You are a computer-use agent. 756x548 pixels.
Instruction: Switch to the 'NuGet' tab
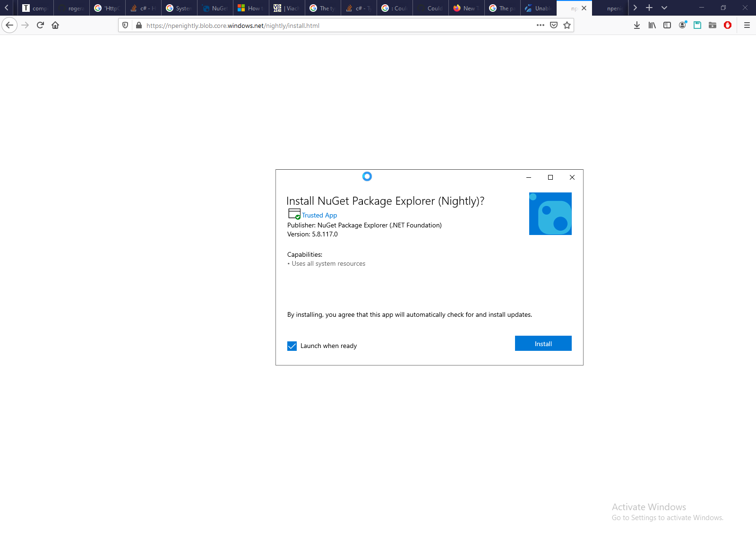click(215, 8)
